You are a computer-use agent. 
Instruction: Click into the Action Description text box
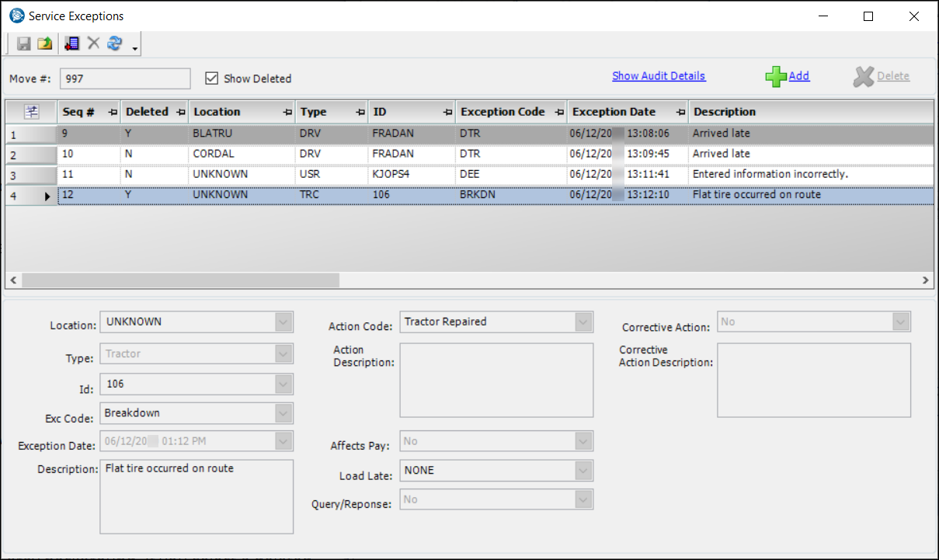(496, 380)
